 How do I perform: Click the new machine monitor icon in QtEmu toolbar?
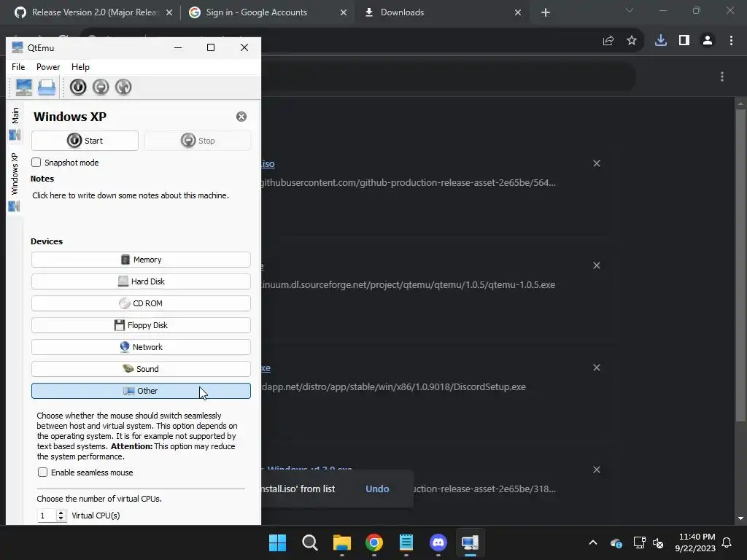click(23, 87)
